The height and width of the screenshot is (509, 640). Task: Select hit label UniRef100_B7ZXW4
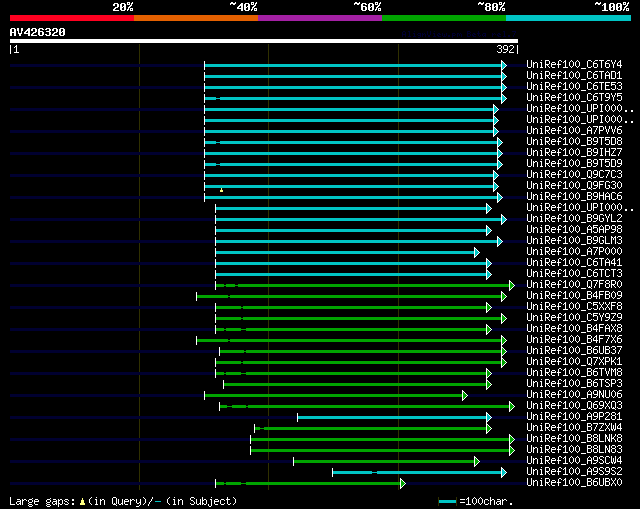574,428
